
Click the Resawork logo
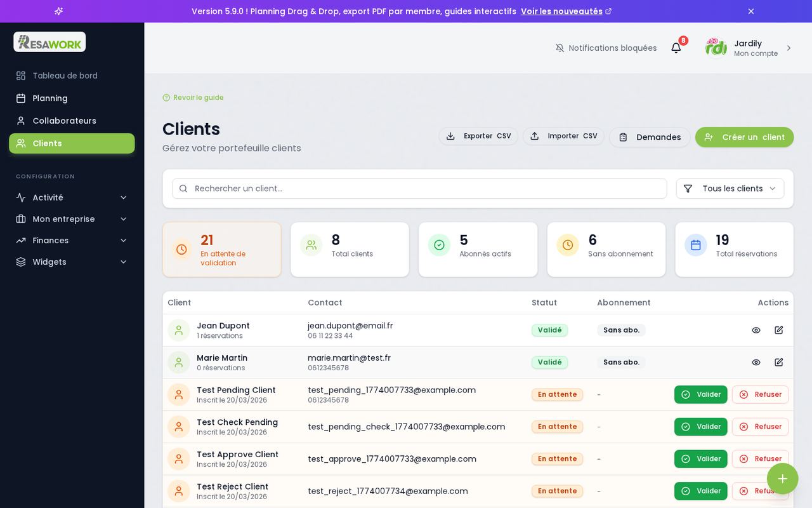pos(49,42)
